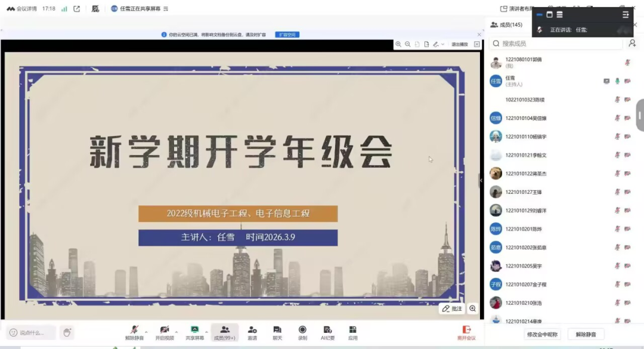Zoom in on the shared document
This screenshot has width=644, height=349.
point(398,44)
